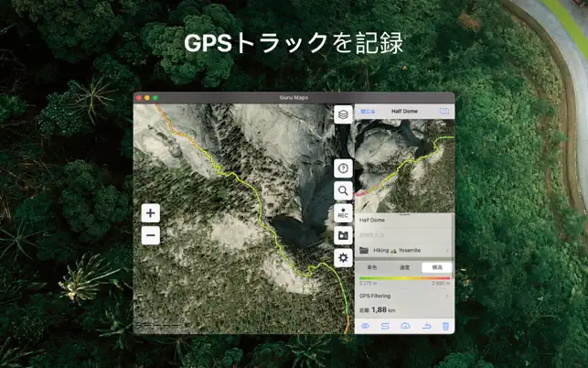The image size is (588, 368).
Task: Click the 2 690 m maximum elevation label
Action: coord(441,284)
